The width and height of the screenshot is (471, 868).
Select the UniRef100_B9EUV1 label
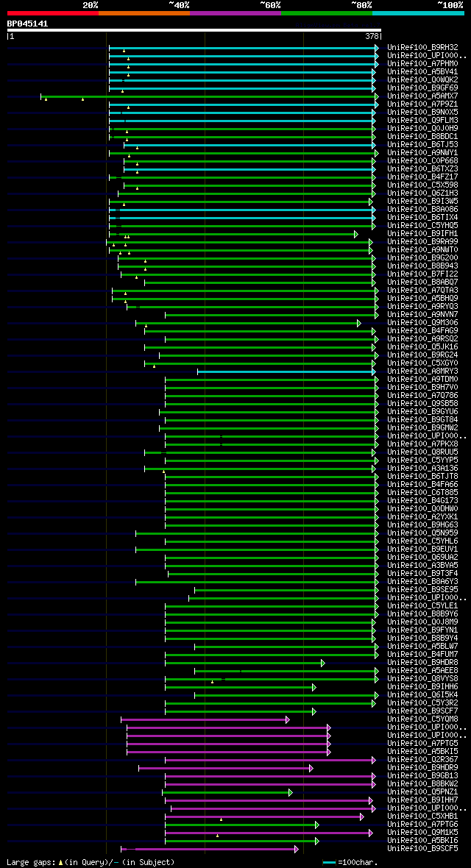click(422, 549)
